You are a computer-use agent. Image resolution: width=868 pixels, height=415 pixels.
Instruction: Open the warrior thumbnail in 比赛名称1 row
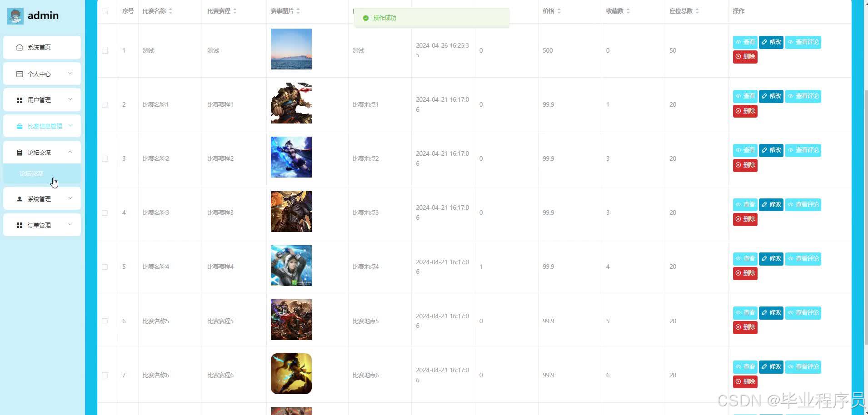click(291, 103)
